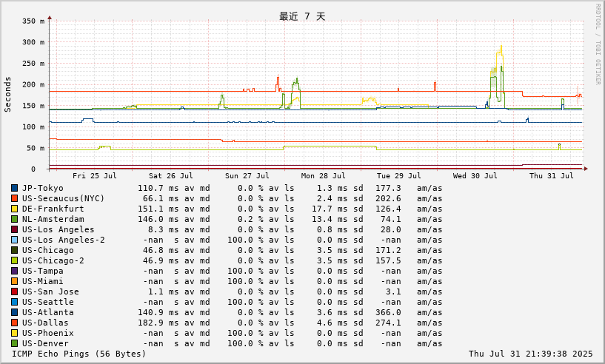This screenshot has height=364, width=605.
Task: Click the US-Atlanta navy legend swatch
Action: click(14, 313)
